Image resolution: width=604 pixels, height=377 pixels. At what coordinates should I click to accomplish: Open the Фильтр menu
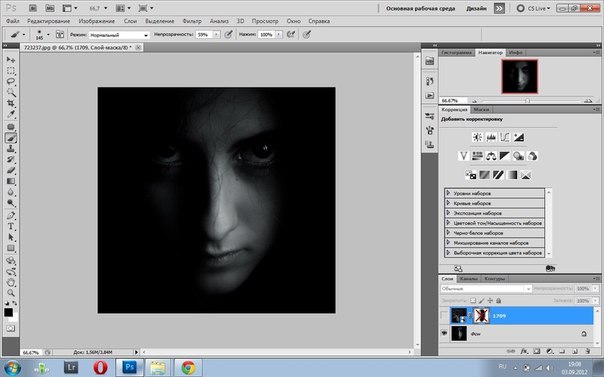192,21
